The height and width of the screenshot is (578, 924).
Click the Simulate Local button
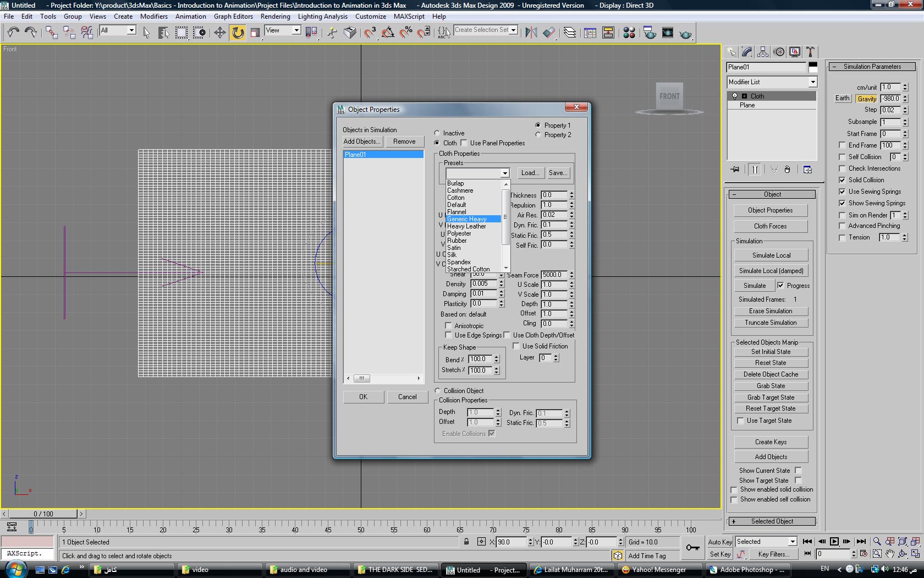771,255
